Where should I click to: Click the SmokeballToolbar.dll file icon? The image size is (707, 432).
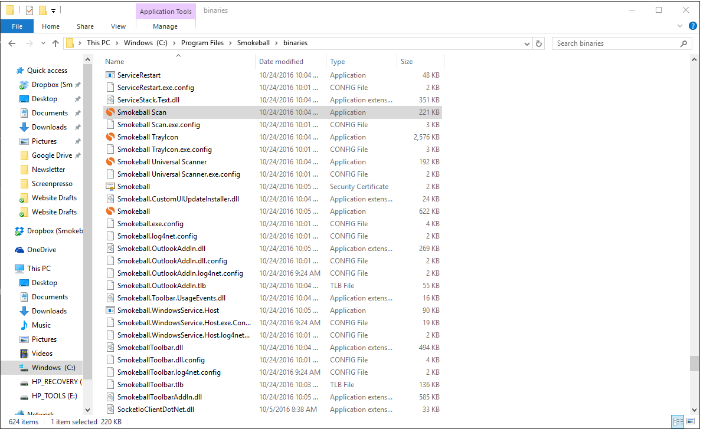110,348
